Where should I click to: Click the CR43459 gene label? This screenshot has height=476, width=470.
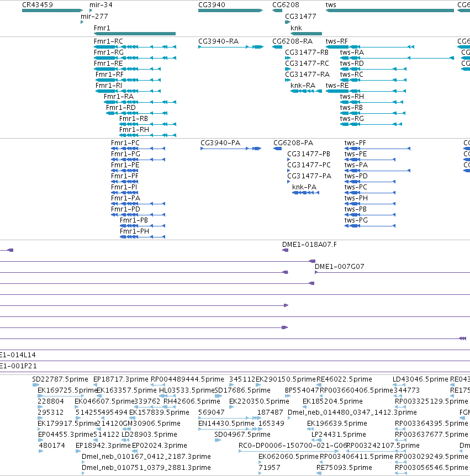click(x=38, y=5)
